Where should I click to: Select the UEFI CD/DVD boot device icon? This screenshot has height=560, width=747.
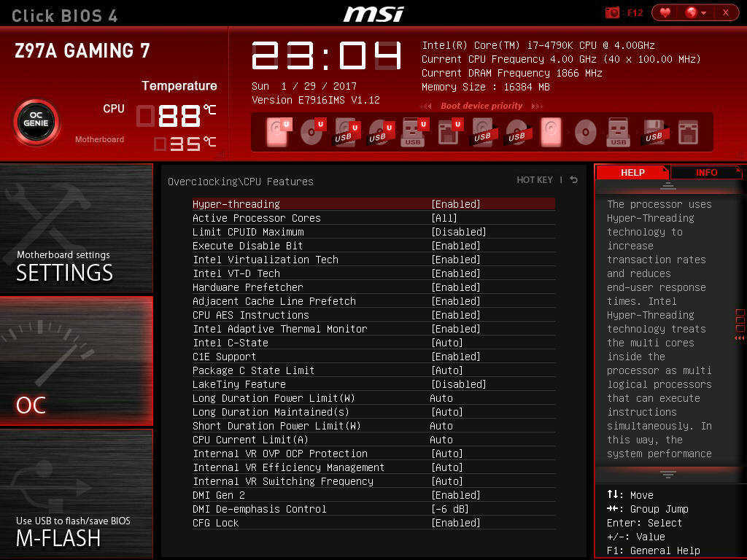(312, 132)
